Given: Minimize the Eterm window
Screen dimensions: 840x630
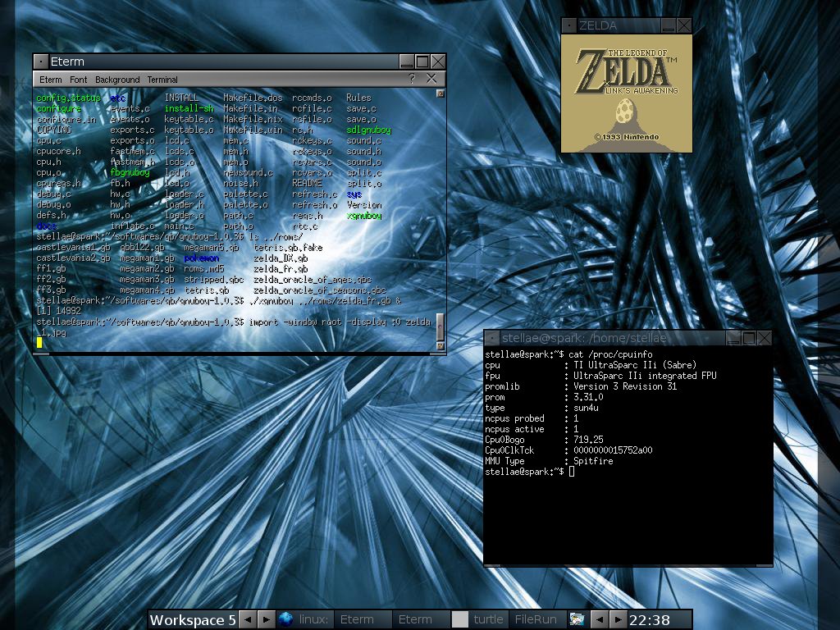Looking at the screenshot, I should pyautogui.click(x=407, y=62).
